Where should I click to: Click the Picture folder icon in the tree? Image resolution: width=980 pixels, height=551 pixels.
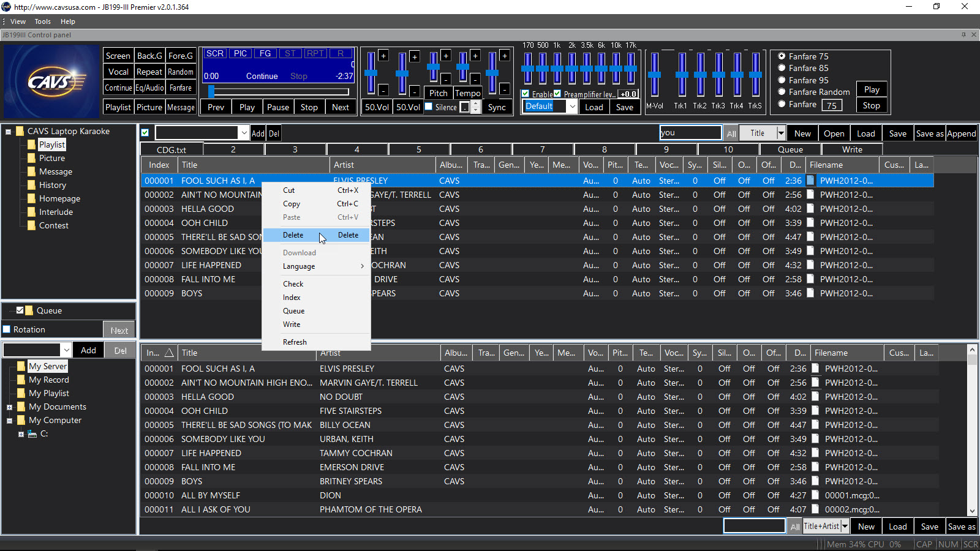coord(31,158)
